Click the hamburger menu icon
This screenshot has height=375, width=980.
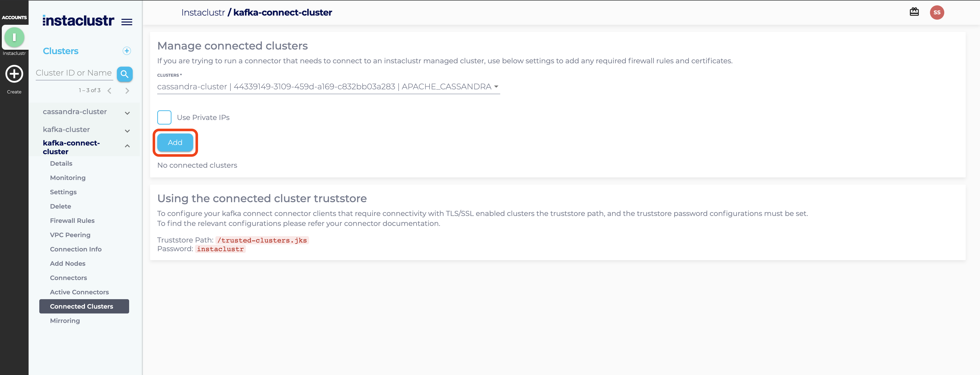pyautogui.click(x=127, y=22)
